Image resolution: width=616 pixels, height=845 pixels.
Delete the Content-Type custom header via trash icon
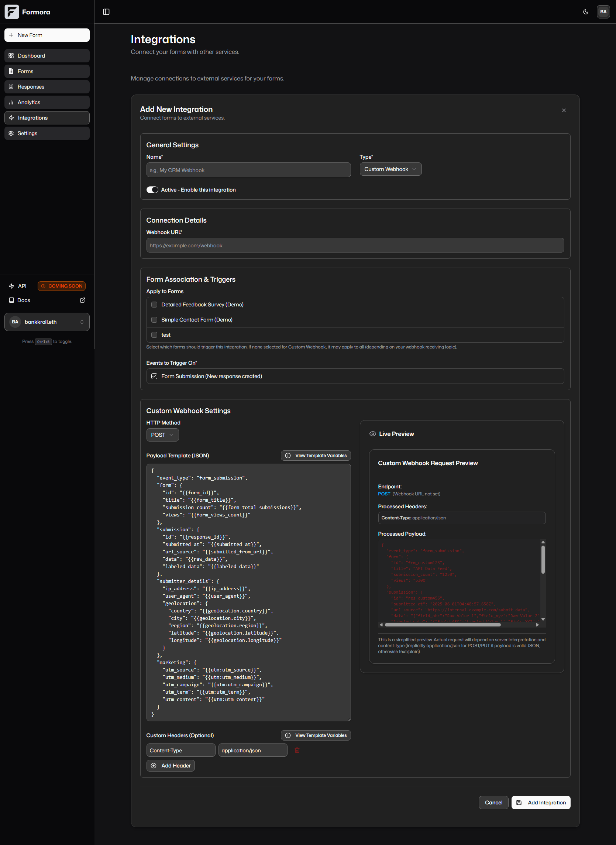click(x=297, y=750)
